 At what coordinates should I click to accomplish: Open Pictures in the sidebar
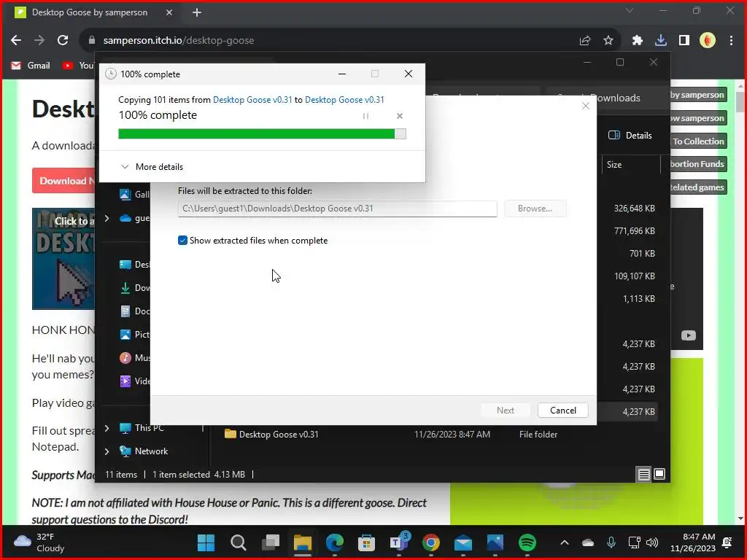click(135, 334)
